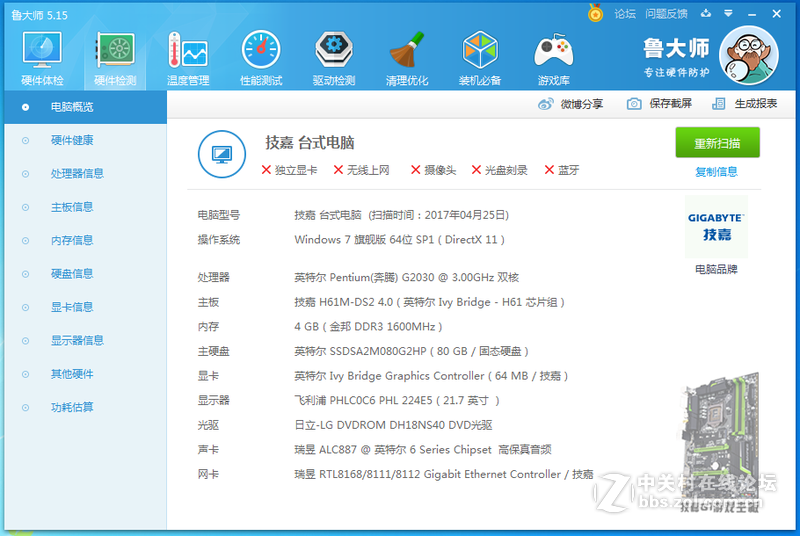Click the 电脑品牌 label under logo

click(716, 269)
